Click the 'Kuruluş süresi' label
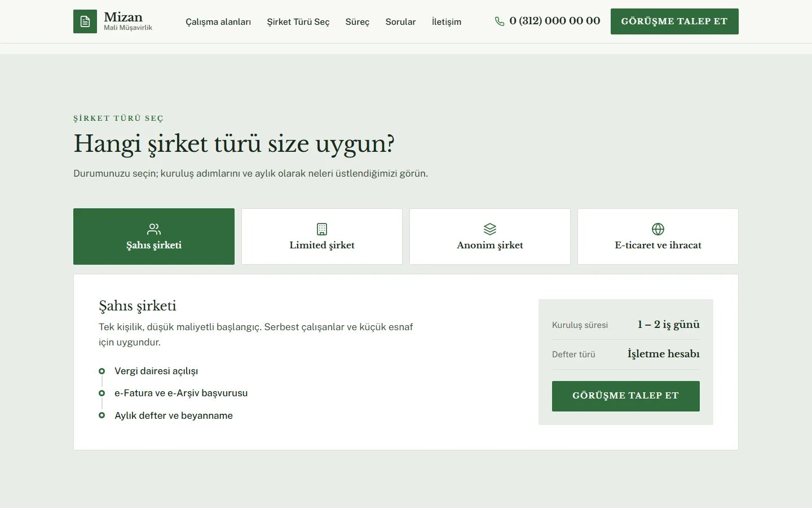 click(x=580, y=325)
